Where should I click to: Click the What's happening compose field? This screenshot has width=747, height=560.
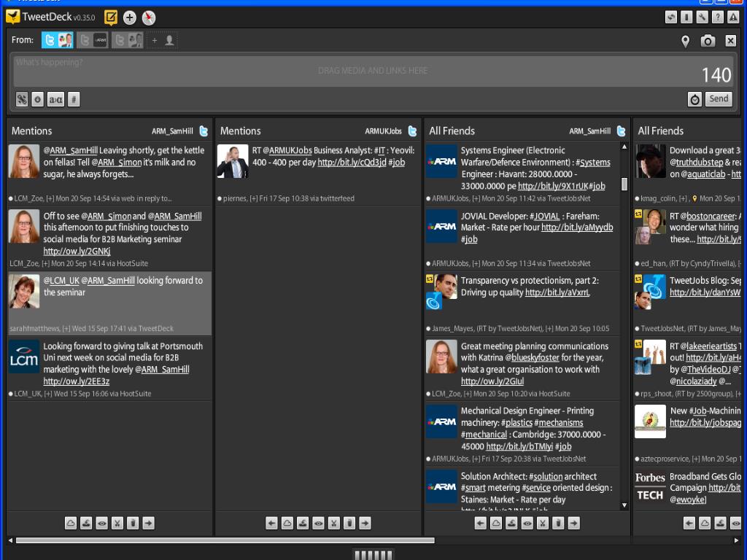(373, 71)
